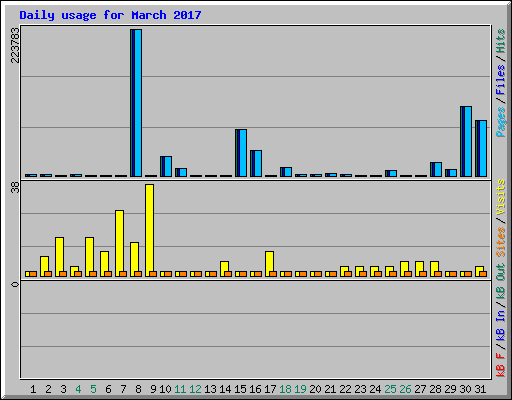
Task: Click green weekend day 12 label
Action: point(195,389)
